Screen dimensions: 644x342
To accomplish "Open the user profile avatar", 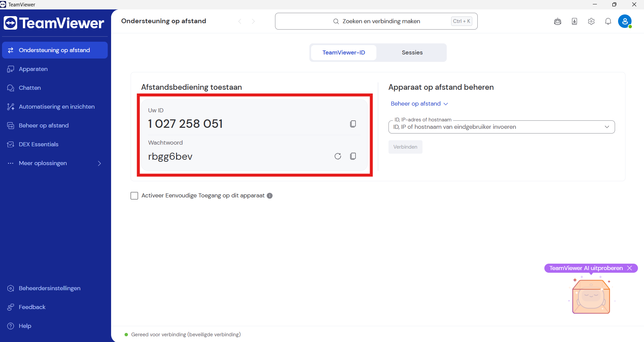I will (x=625, y=21).
